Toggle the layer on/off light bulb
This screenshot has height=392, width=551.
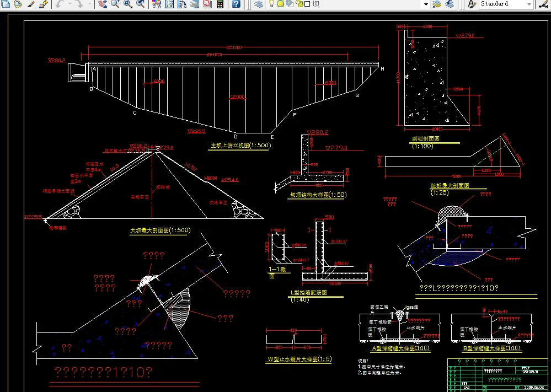[x=271, y=4]
